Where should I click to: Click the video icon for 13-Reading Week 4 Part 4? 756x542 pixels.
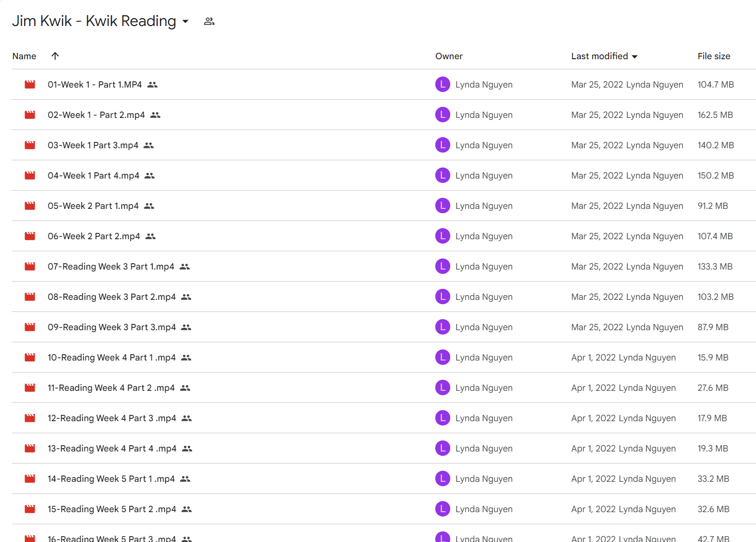point(30,448)
